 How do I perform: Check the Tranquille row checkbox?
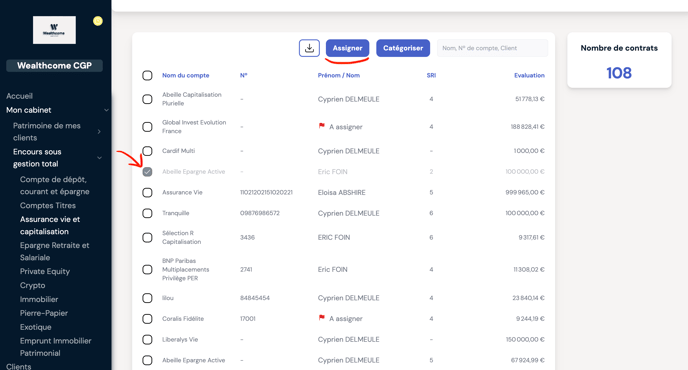[x=147, y=213]
